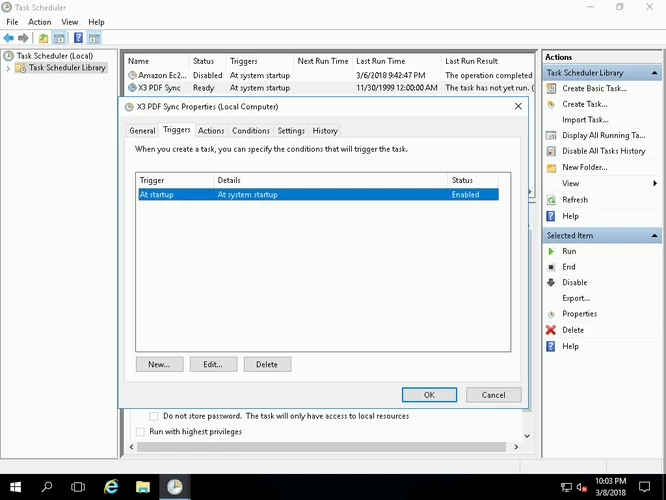This screenshot has width=666, height=500.
Task: Click the green Refresh icon
Action: pos(551,200)
